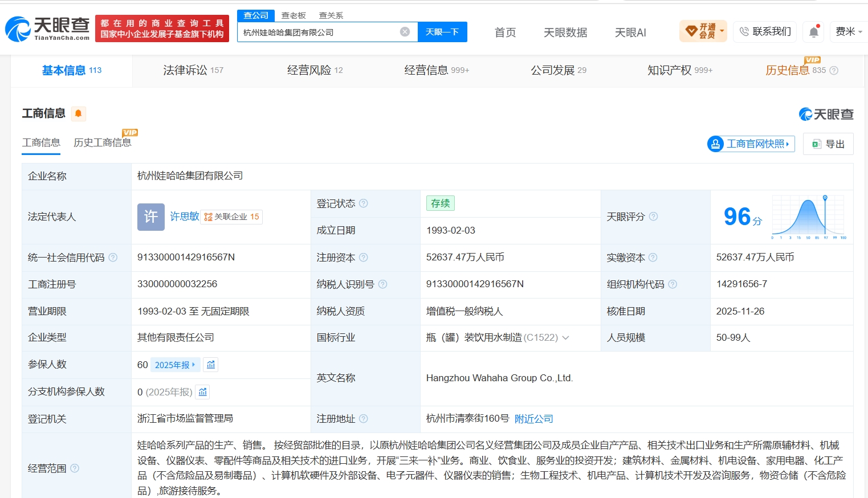Viewport: 868px width, 498px height.
Task: Click the 导出 export button
Action: 828,144
